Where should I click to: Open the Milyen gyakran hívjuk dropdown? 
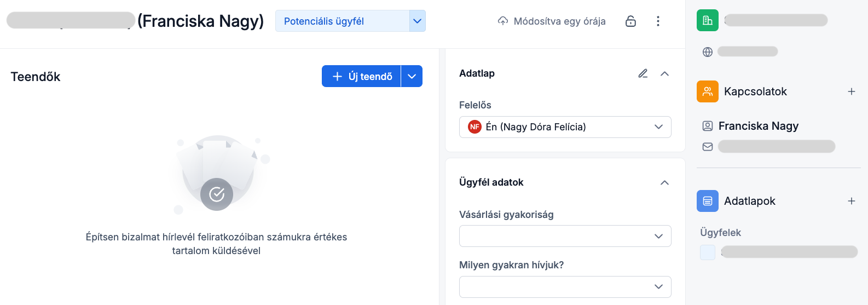coord(565,287)
